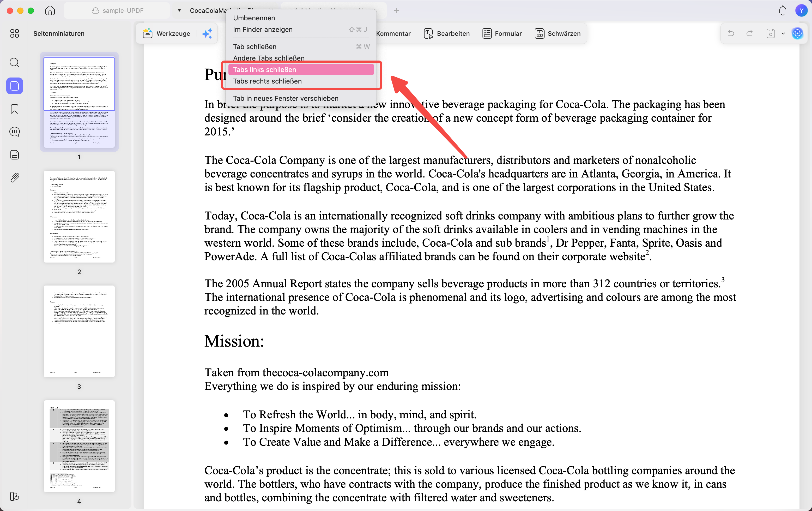Viewport: 812px width, 511px height.
Task: Click paragraph starting 'The 2005 Annual Report'
Action: coord(470,297)
